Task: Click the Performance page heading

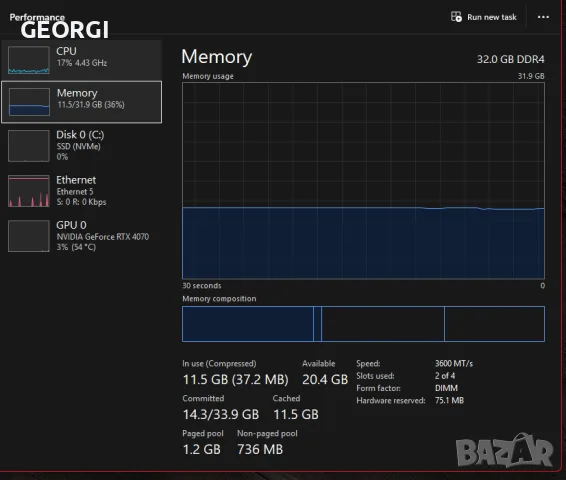Action: [37, 17]
